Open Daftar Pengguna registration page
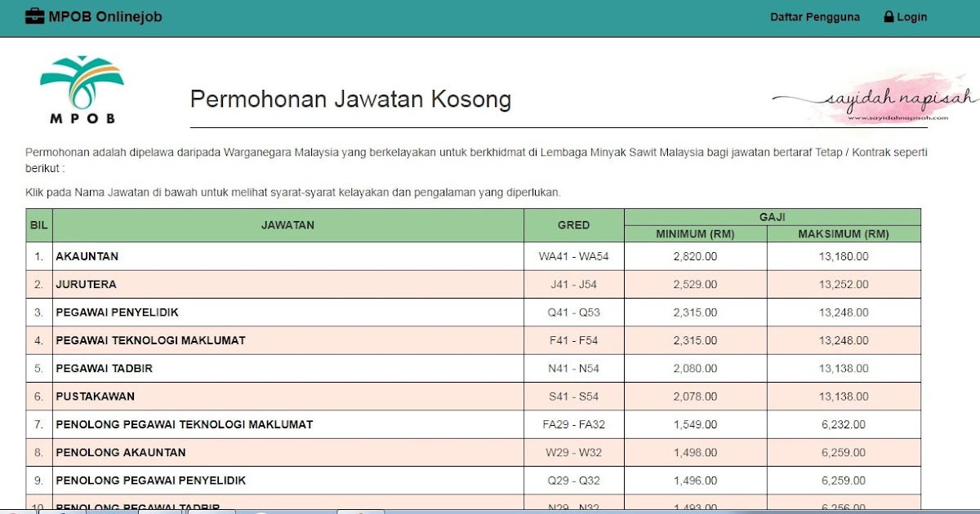 click(815, 17)
